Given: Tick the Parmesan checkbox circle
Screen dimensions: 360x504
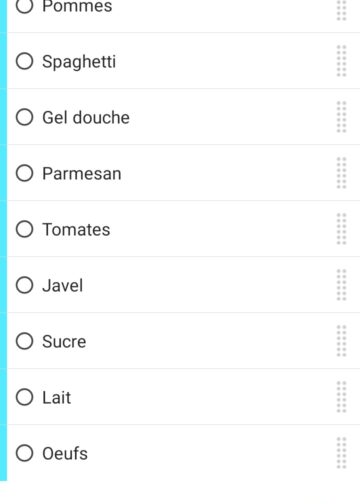Looking at the screenshot, I should [x=25, y=173].
